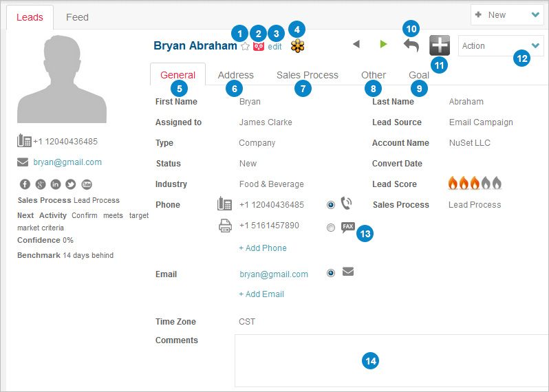549x392 pixels.
Task: Click the Industry value Food & Beverage
Action: (x=271, y=184)
